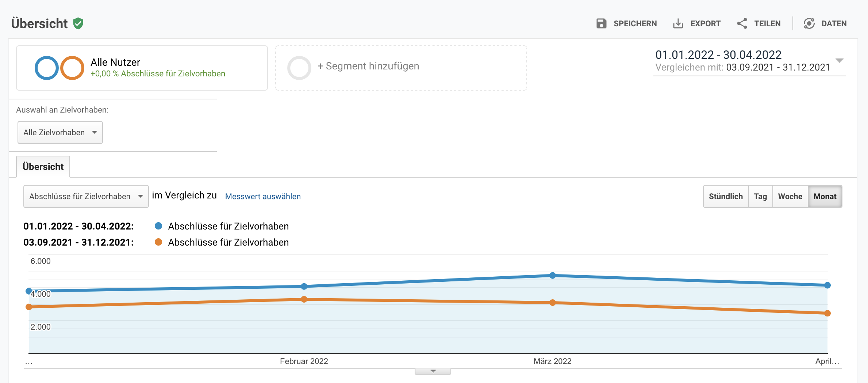Click the Export download icon
The height and width of the screenshot is (383, 868).
pyautogui.click(x=678, y=23)
